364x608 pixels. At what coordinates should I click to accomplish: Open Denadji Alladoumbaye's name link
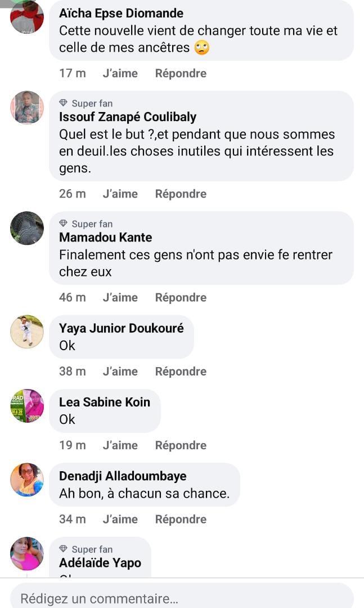(x=122, y=476)
